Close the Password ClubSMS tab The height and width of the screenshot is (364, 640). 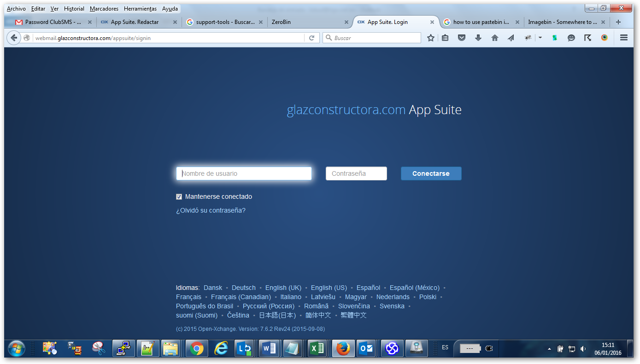pyautogui.click(x=90, y=22)
